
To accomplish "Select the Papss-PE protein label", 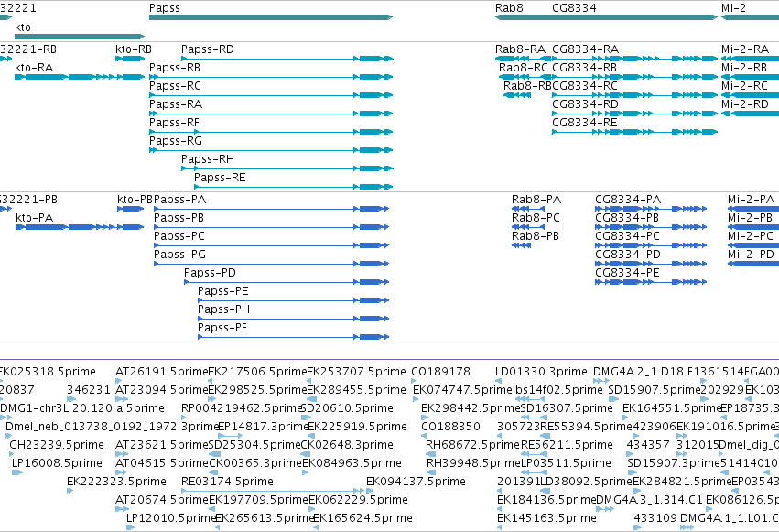I will pos(223,291).
